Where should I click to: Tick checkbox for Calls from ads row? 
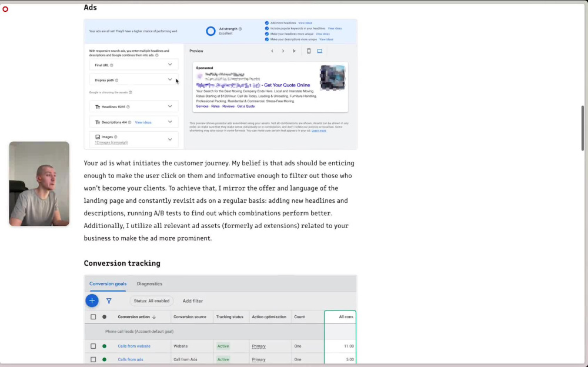93,359
